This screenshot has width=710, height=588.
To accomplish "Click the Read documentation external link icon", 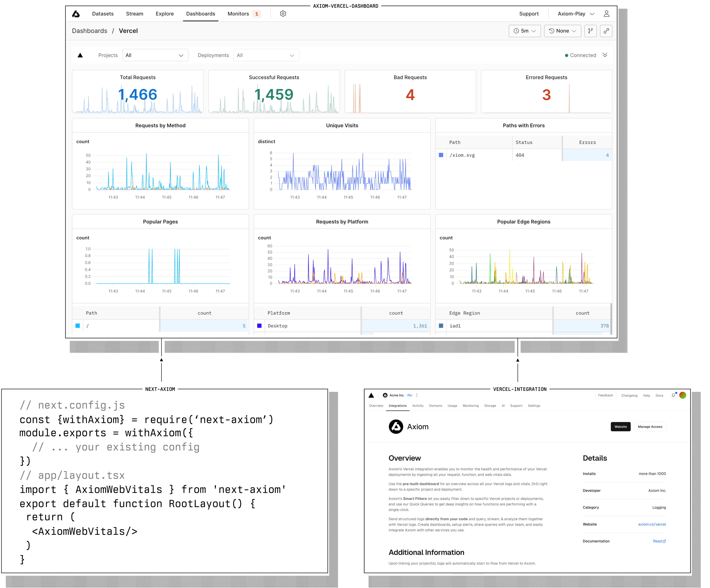I will pos(664,541).
